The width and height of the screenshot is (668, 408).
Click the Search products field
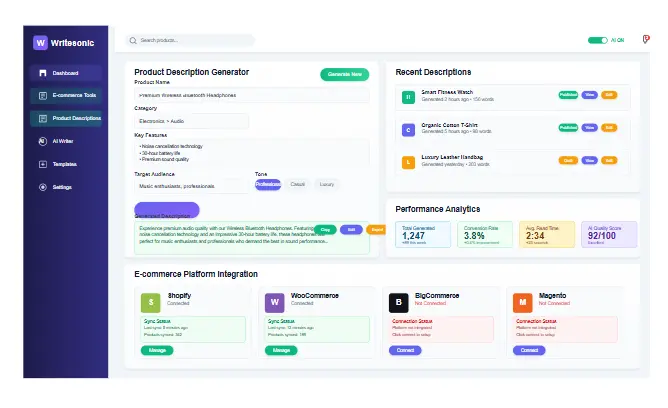190,40
